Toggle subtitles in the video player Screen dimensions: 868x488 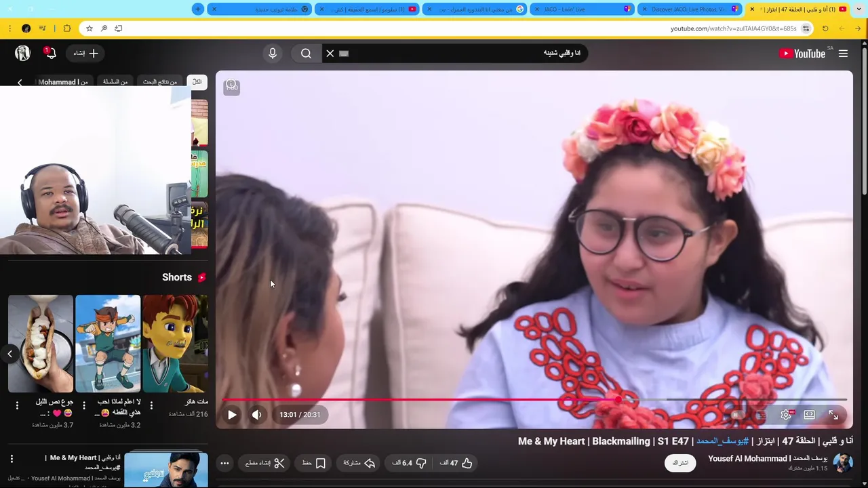pos(761,415)
